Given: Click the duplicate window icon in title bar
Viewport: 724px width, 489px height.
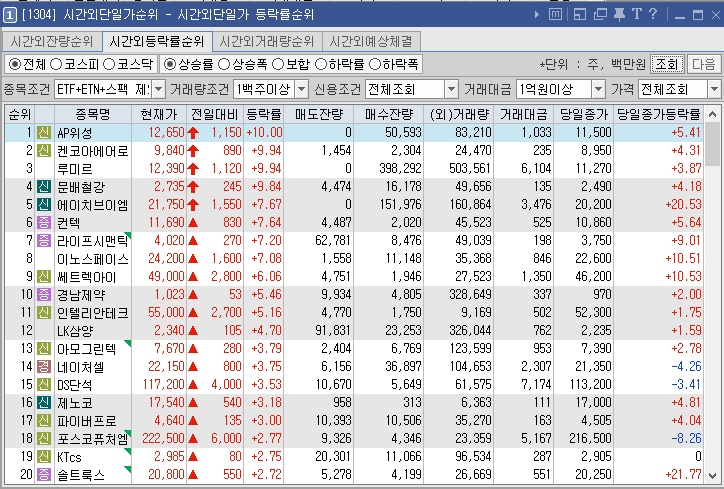Looking at the screenshot, I should (600, 15).
